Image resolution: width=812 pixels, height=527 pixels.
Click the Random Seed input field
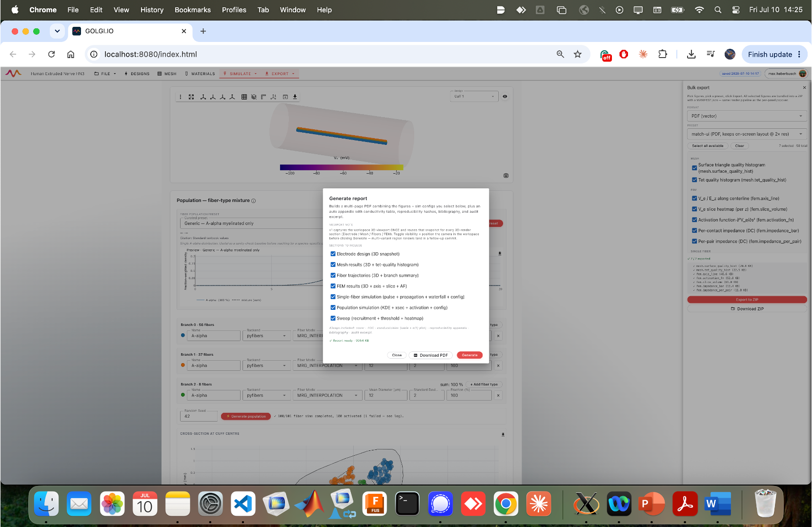tap(199, 416)
